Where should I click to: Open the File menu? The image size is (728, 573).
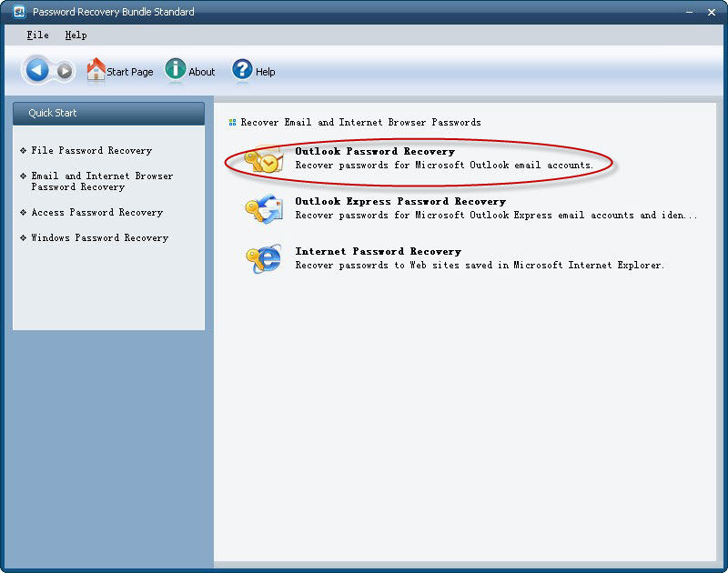coord(35,35)
